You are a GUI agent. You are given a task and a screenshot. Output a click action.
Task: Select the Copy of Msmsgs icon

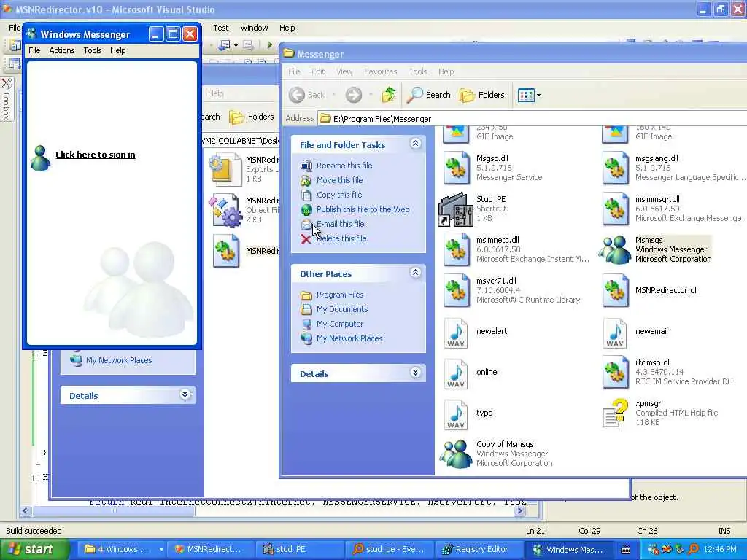click(x=456, y=454)
